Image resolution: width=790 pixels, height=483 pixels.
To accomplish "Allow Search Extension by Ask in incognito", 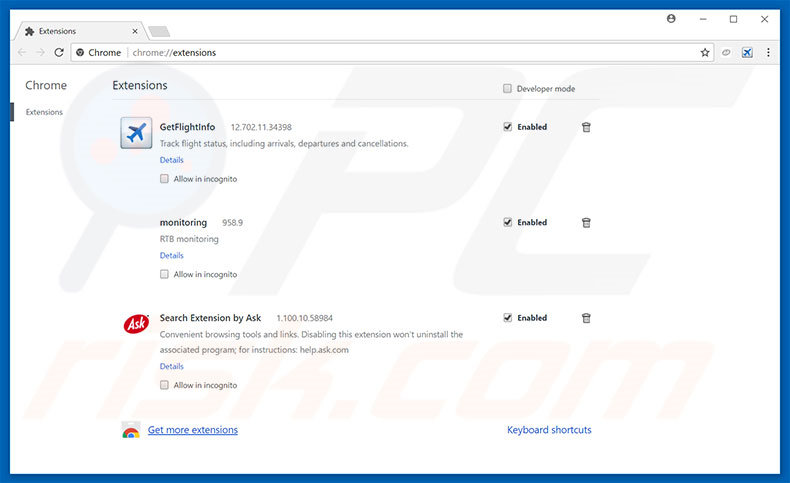I will (x=164, y=385).
